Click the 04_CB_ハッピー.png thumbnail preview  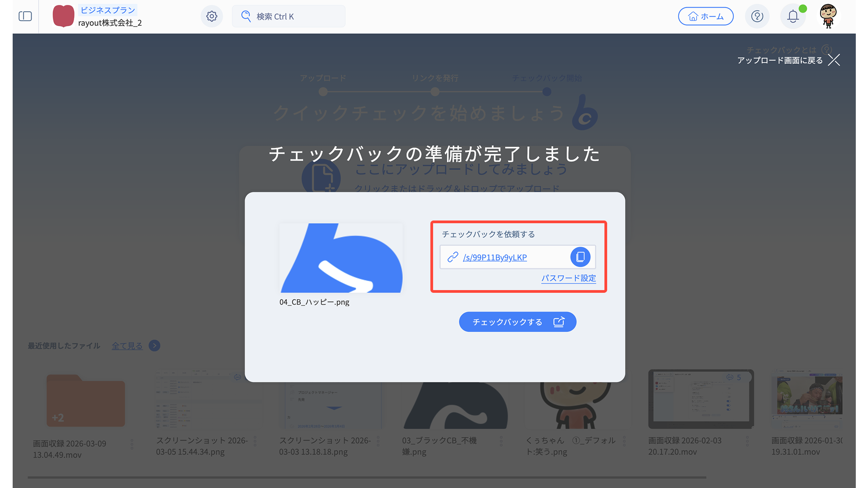(341, 258)
